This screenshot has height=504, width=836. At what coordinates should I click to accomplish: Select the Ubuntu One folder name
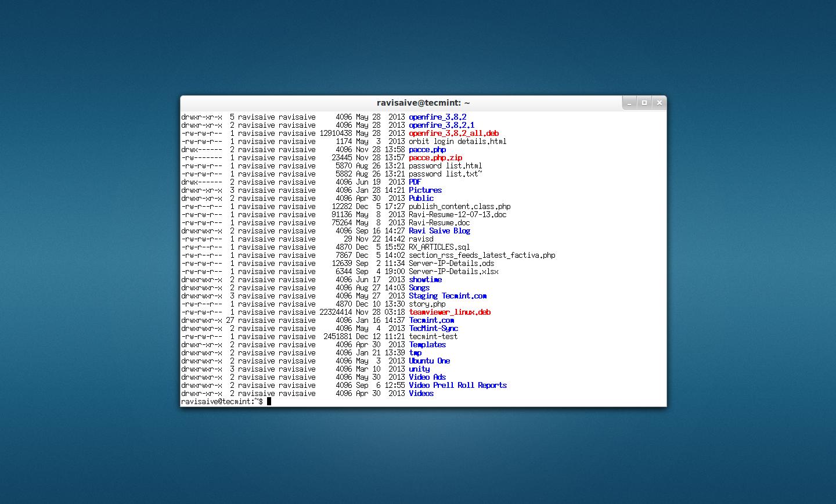click(429, 361)
